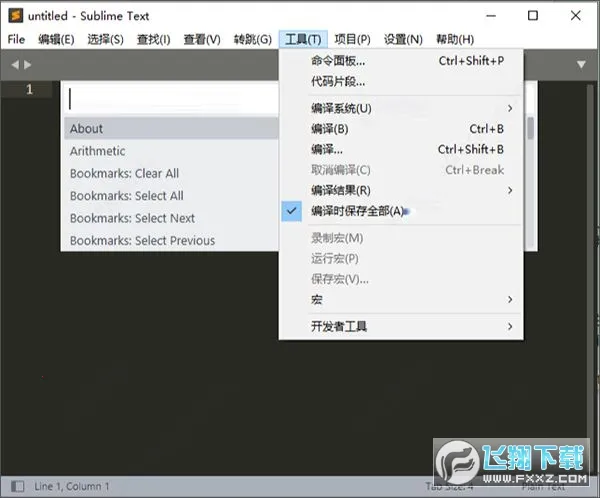Screen dimensions: 600x498
Task: Open the 设置(N) menu
Action: tap(403, 39)
